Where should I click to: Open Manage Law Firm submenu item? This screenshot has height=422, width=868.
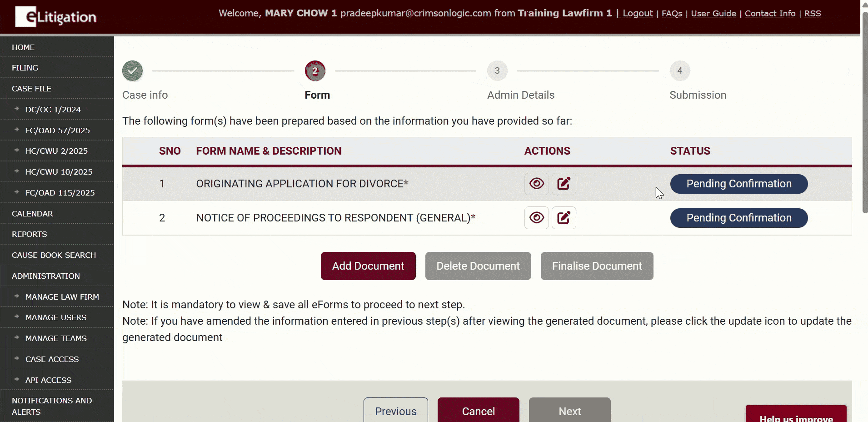coord(62,297)
